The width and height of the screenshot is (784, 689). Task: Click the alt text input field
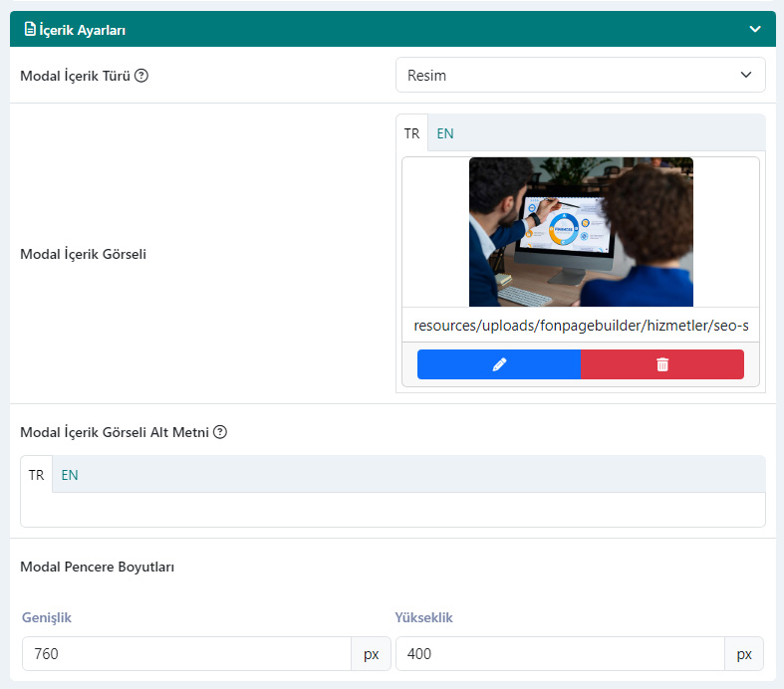click(392, 510)
